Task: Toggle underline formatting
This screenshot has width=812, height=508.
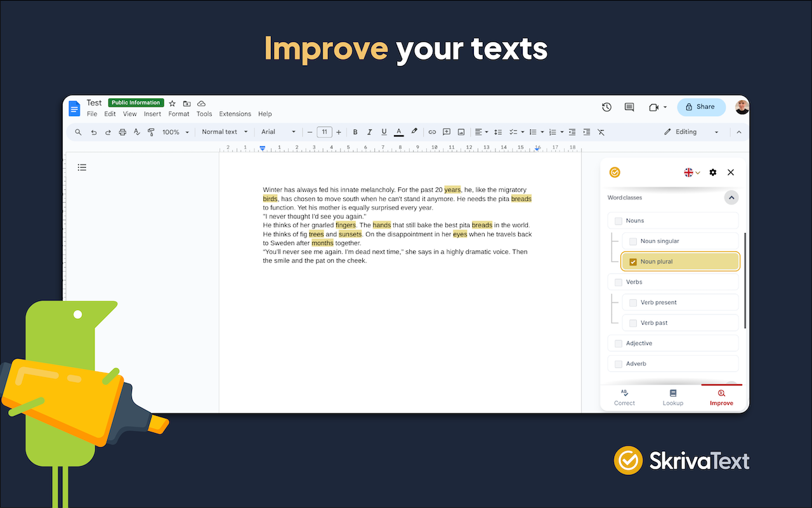Action: click(x=384, y=132)
